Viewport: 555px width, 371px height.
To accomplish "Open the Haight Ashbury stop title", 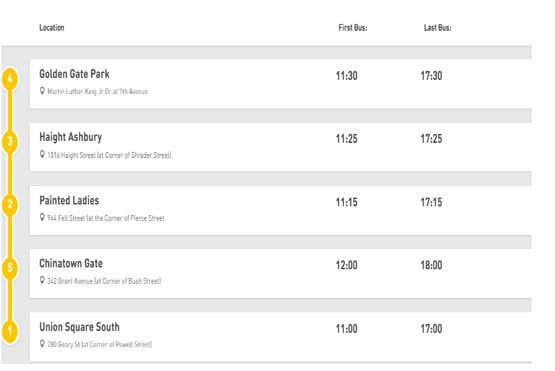I will (70, 137).
